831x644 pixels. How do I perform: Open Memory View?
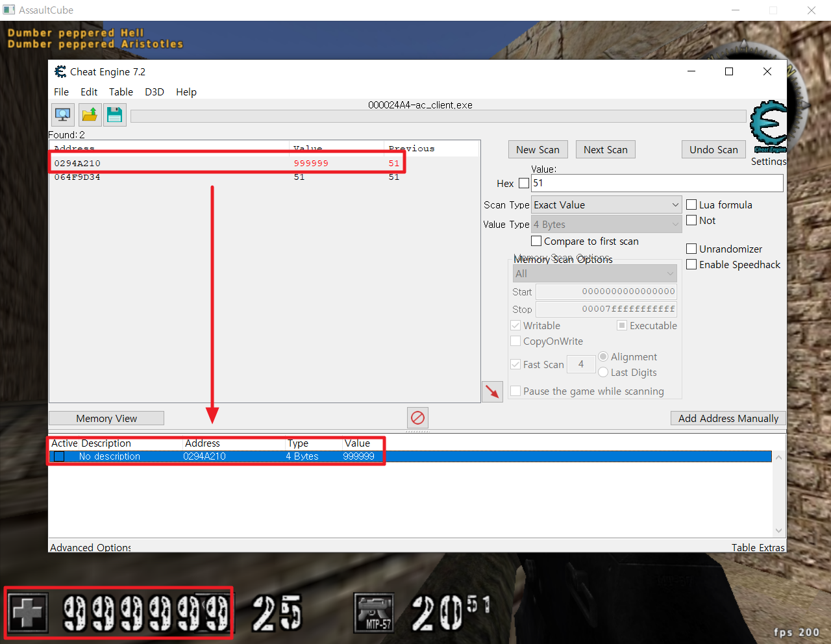(106, 419)
